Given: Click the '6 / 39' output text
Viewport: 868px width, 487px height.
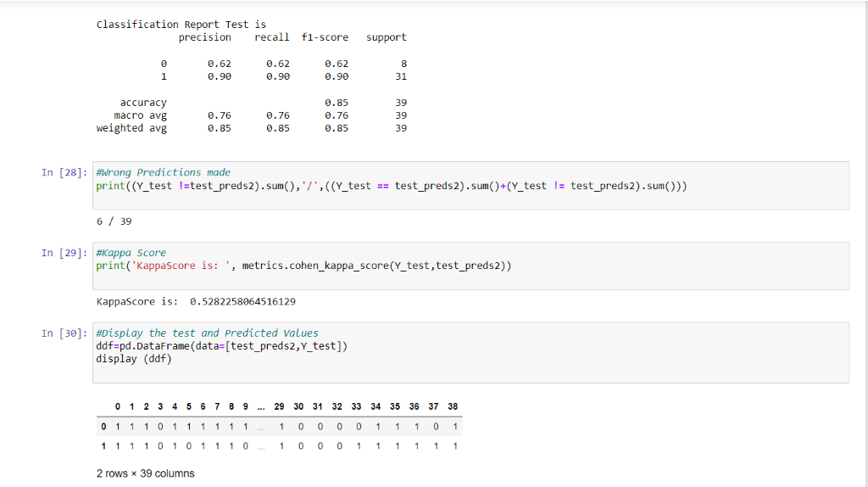Looking at the screenshot, I should tap(114, 221).
